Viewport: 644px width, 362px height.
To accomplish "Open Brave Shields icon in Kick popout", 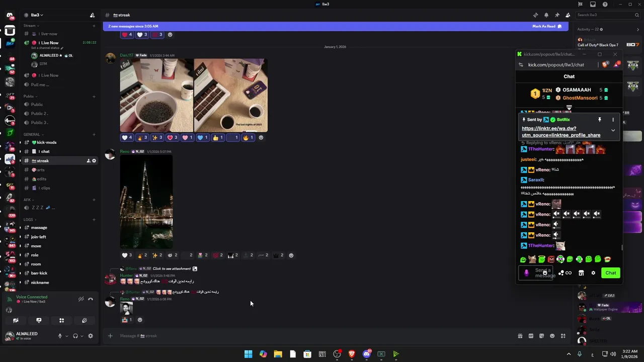I will tap(605, 64).
